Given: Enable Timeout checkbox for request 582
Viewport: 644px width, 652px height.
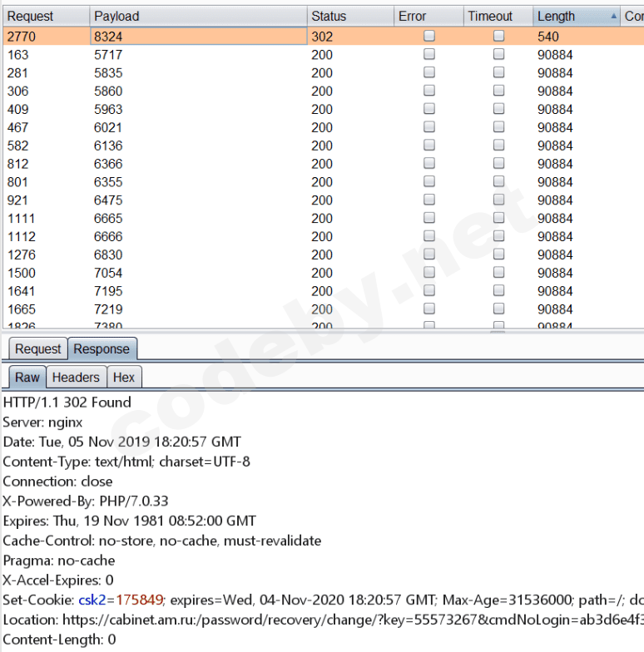Looking at the screenshot, I should pyautogui.click(x=498, y=145).
